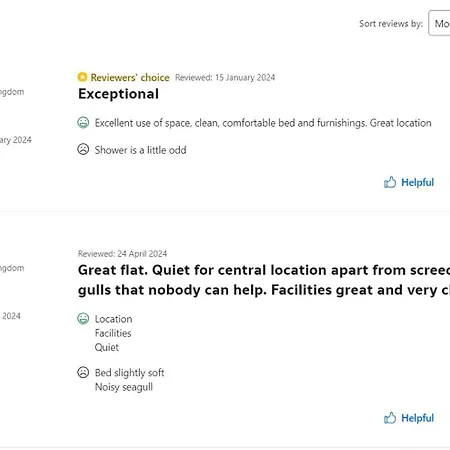Click the thumbs-up icon under Exceptional review
Image resolution: width=450 pixels, height=450 pixels.
point(390,182)
